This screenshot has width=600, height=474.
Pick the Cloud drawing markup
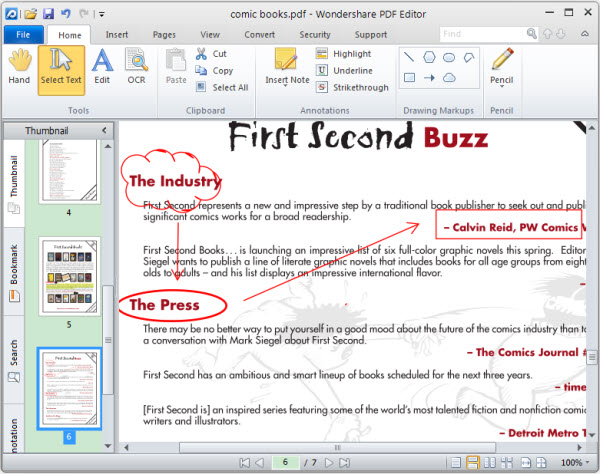coord(449,78)
